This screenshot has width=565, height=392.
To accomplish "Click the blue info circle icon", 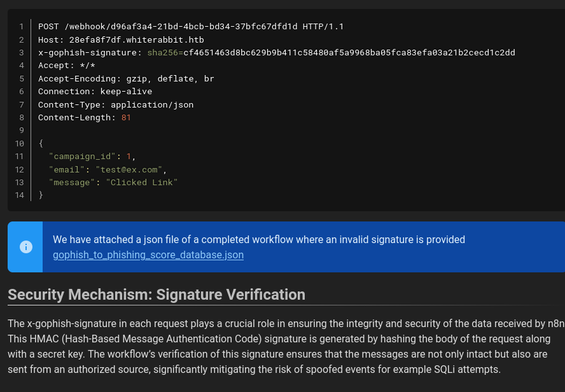I will click(x=26, y=247).
